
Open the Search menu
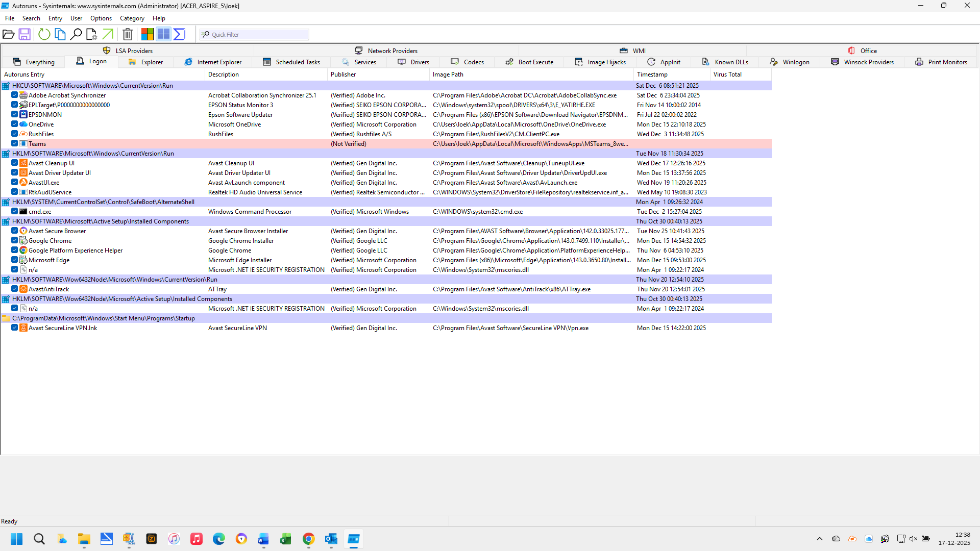point(31,18)
